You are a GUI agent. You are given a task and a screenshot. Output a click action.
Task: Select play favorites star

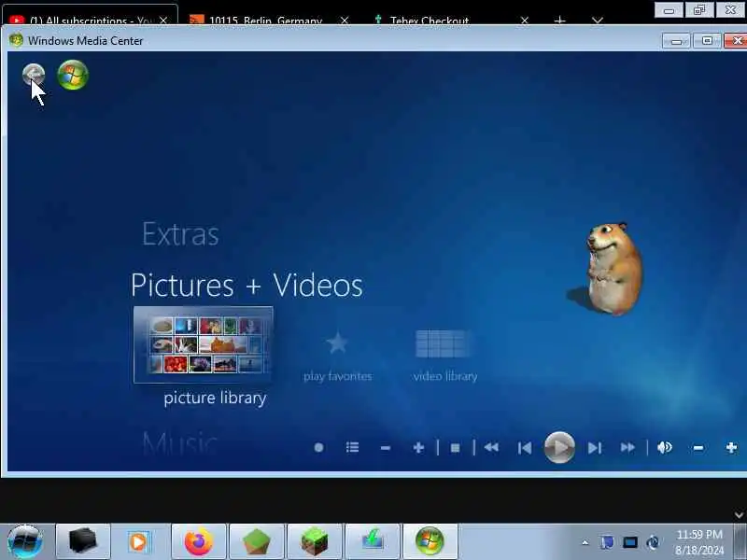(x=337, y=343)
